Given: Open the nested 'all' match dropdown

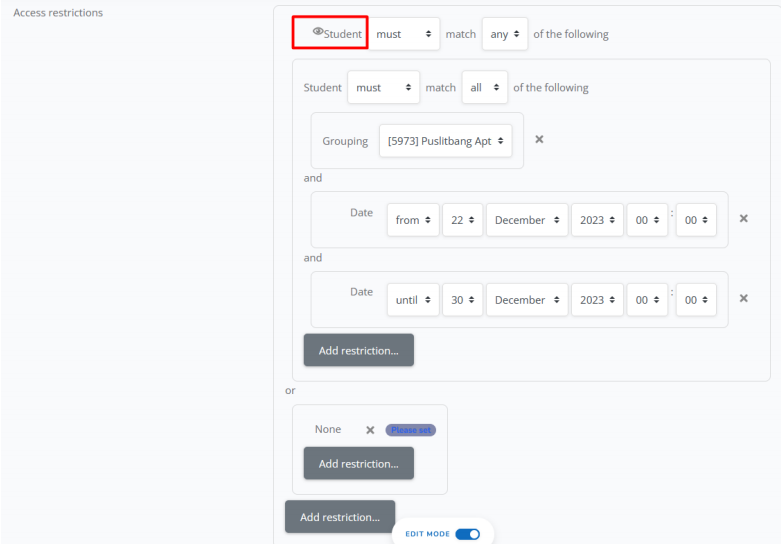Looking at the screenshot, I should click(x=484, y=88).
